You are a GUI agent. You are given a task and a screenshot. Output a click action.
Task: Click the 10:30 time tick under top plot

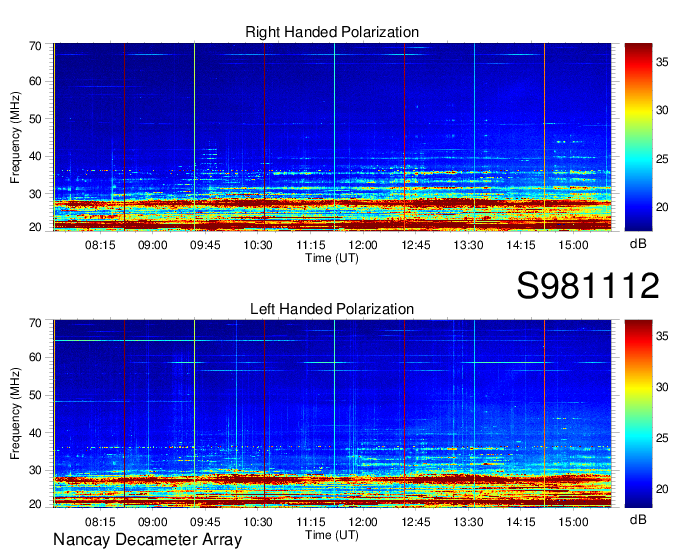click(x=258, y=245)
